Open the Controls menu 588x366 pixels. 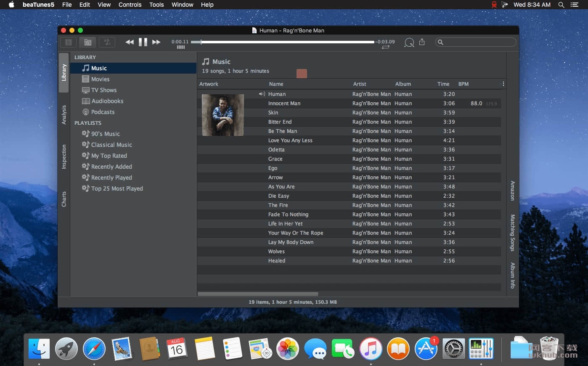coord(130,5)
